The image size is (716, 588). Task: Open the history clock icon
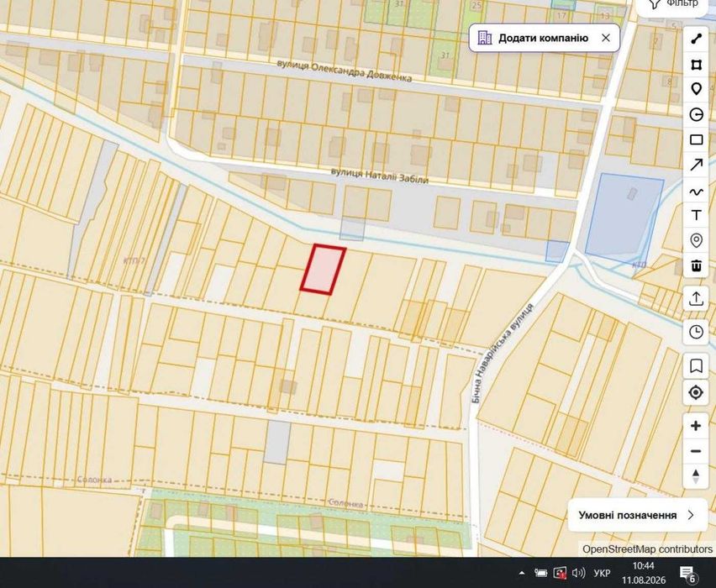point(696,332)
